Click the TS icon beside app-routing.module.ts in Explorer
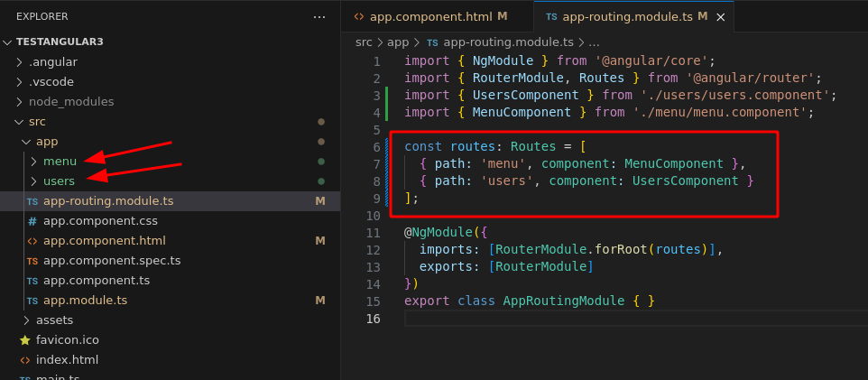 tap(32, 201)
